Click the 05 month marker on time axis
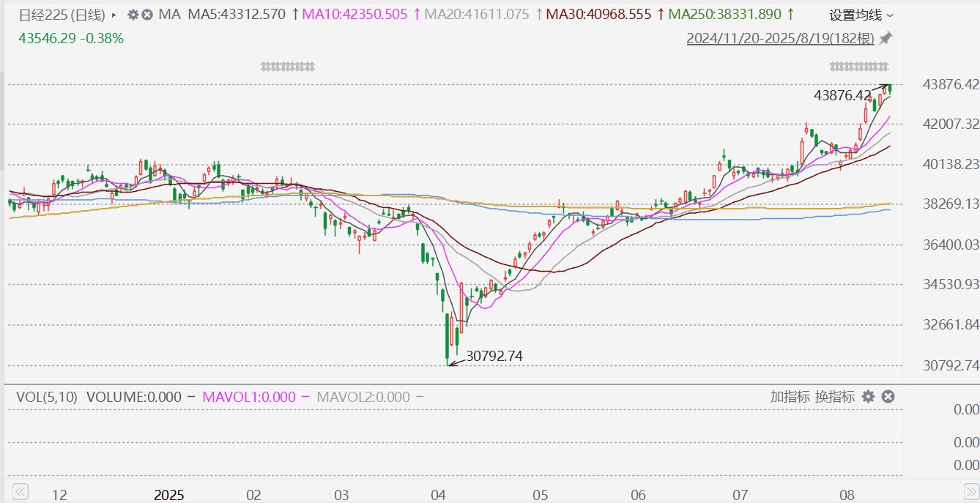This screenshot has height=503, width=980. click(x=539, y=495)
